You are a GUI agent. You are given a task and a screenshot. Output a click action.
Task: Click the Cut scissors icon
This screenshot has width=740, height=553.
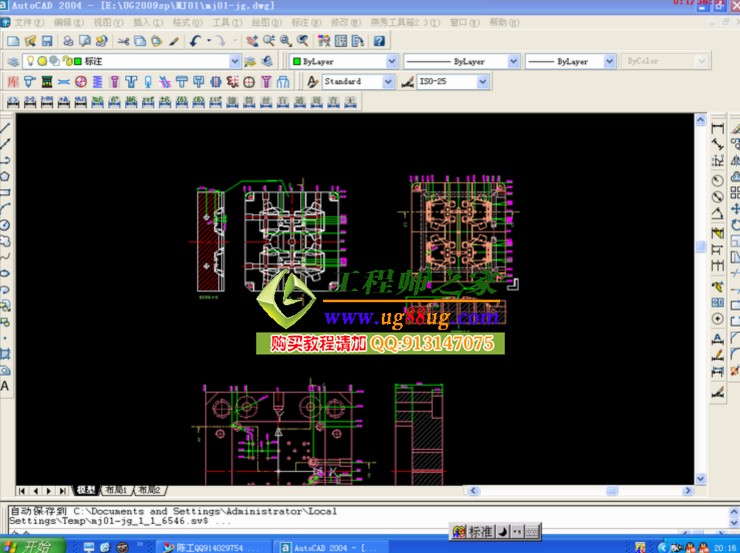point(123,41)
